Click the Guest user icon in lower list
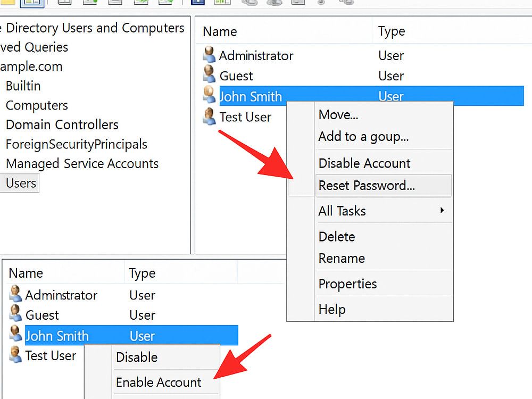The height and width of the screenshot is (399, 532). pos(15,313)
